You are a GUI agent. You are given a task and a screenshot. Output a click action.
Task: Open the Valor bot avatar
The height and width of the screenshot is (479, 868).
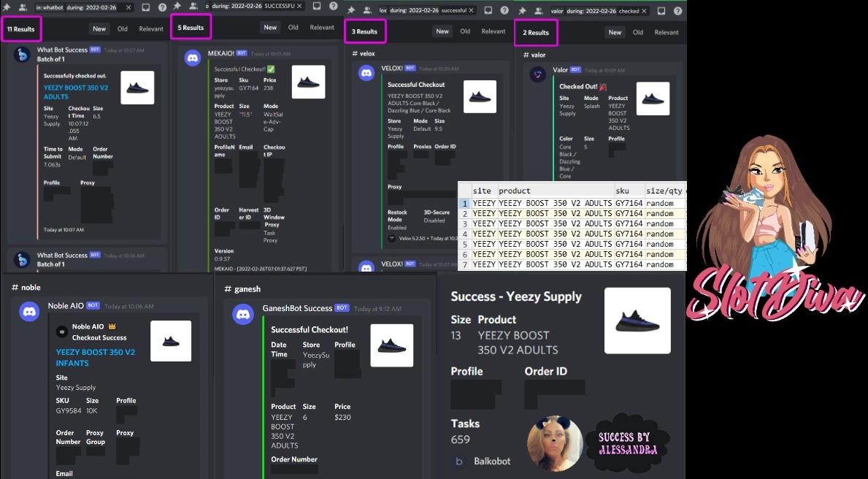pos(538,74)
